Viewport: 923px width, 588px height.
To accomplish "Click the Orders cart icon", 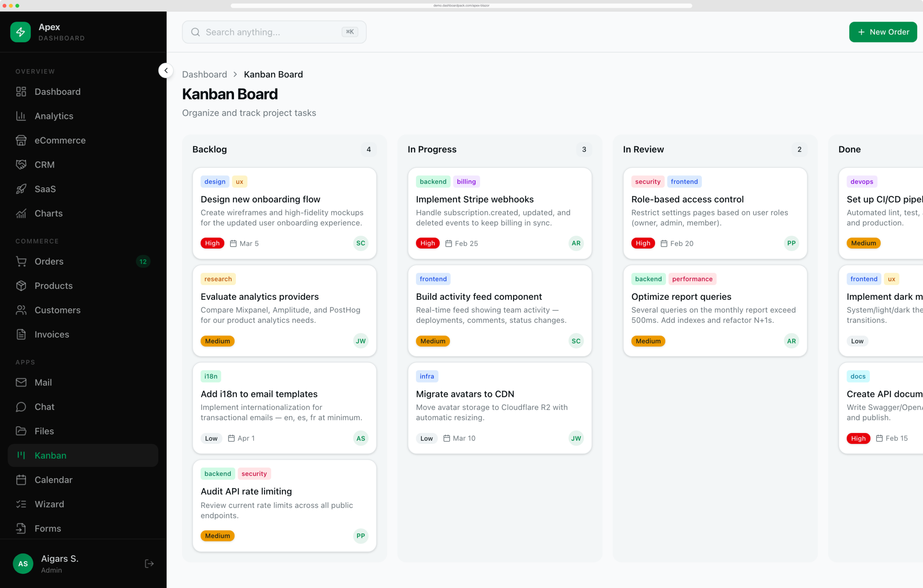I will click(21, 261).
